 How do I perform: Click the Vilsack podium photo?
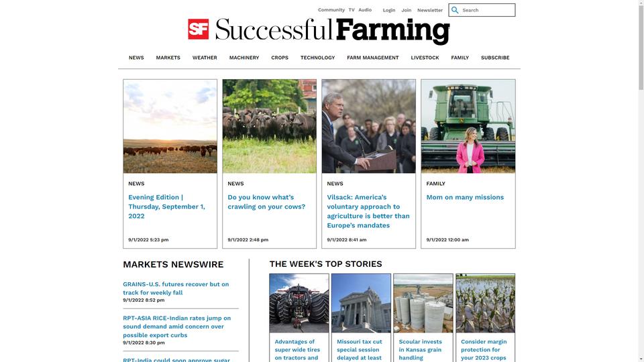tap(369, 127)
